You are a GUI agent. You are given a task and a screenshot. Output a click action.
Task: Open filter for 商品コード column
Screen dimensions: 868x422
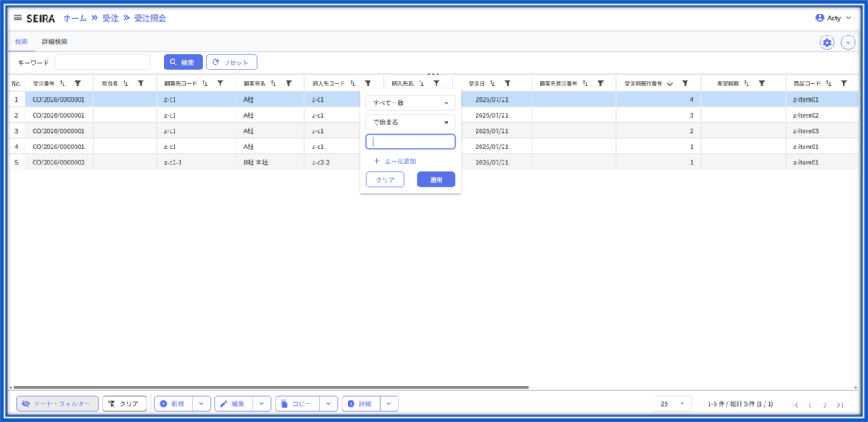844,83
